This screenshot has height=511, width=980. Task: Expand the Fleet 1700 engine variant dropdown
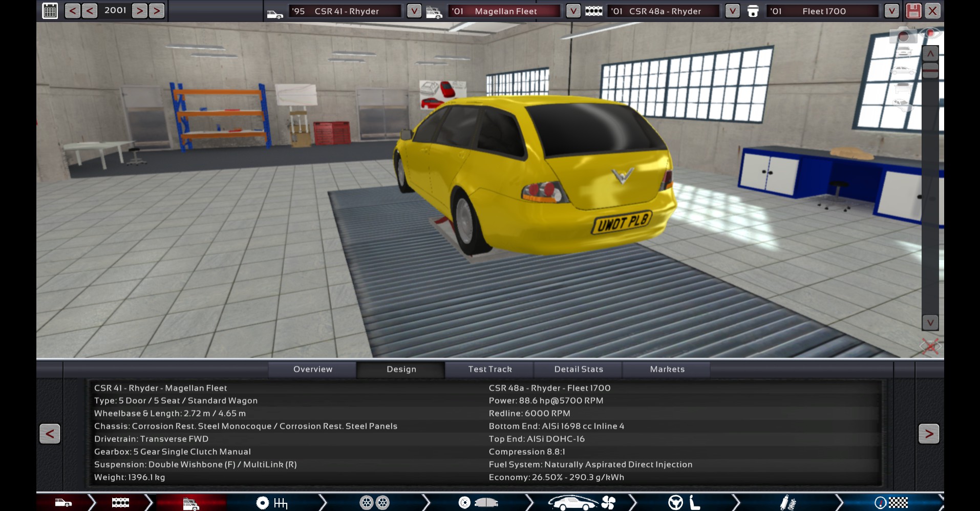pyautogui.click(x=891, y=11)
